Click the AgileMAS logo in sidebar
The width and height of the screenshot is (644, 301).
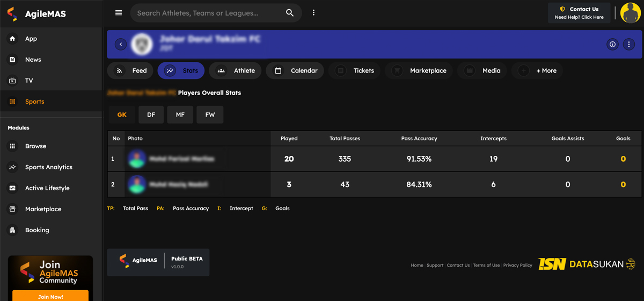[x=36, y=14]
